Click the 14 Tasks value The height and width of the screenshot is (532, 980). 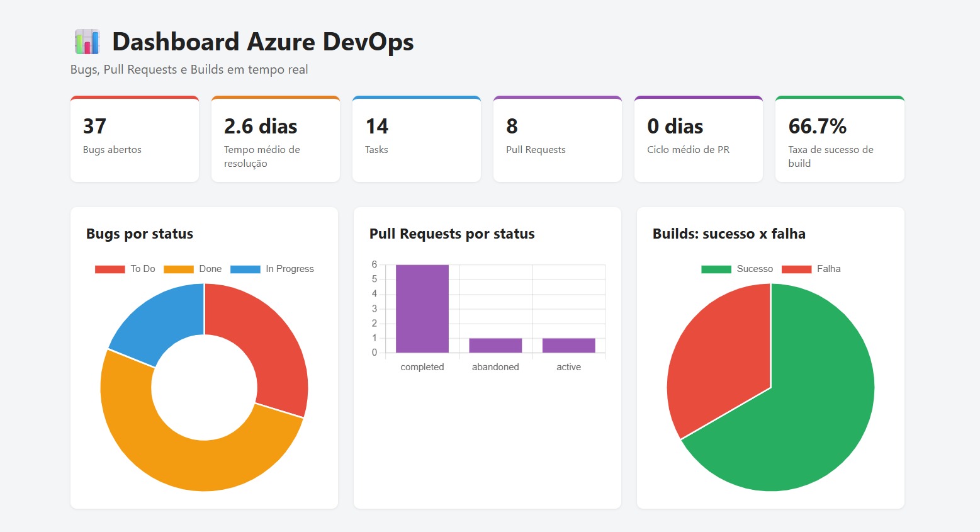[x=377, y=127]
